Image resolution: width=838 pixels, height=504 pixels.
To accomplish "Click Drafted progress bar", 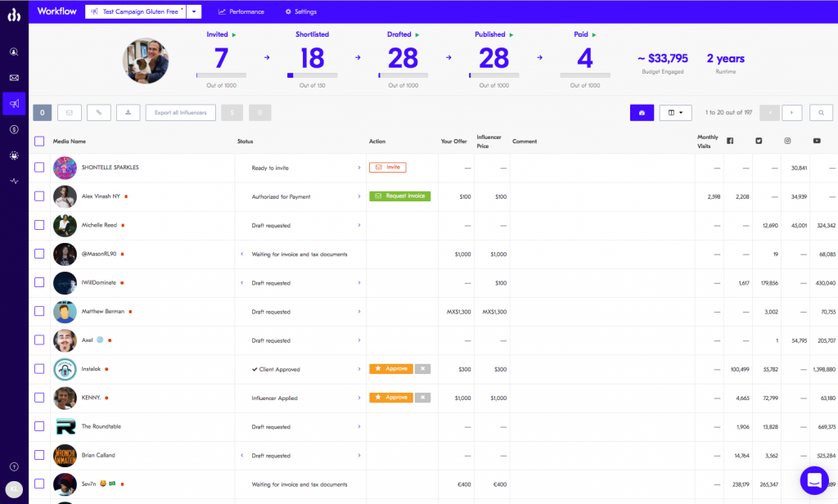I will [x=403, y=75].
